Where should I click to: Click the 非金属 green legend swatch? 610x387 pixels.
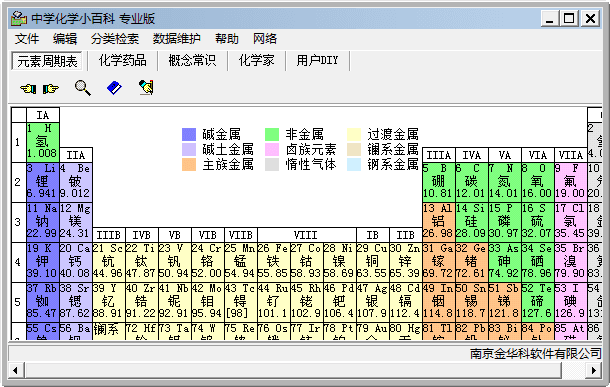click(272, 135)
